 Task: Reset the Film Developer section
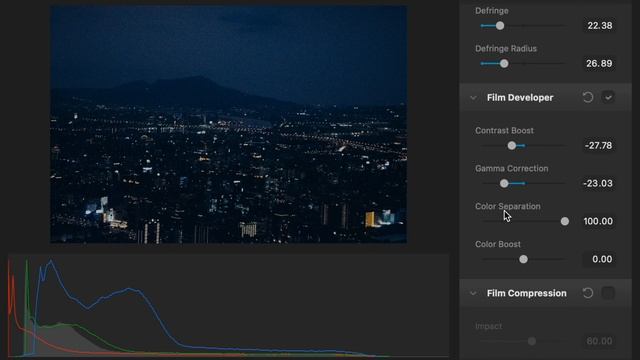point(588,97)
